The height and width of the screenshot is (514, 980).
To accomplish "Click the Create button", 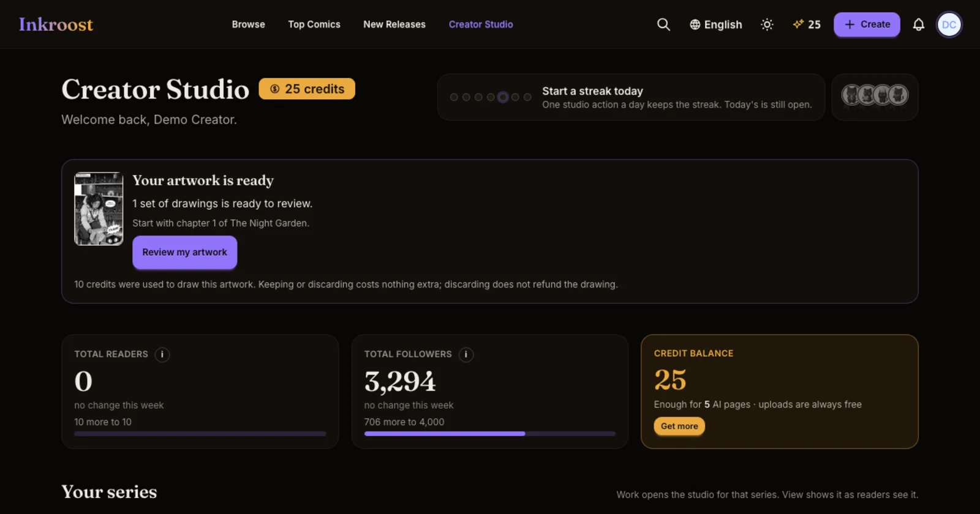I will [x=867, y=24].
